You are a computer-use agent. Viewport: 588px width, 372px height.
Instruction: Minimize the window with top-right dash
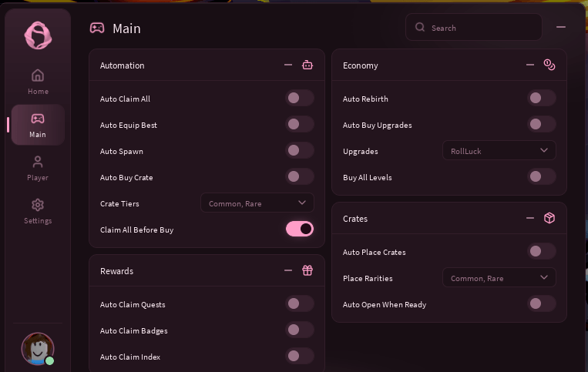tap(560, 27)
